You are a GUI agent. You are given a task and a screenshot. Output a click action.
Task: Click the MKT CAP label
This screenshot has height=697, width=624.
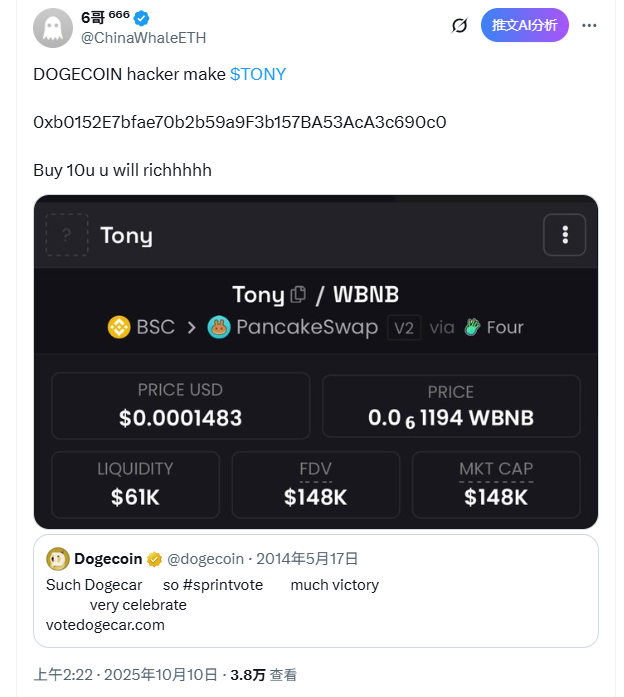496,469
